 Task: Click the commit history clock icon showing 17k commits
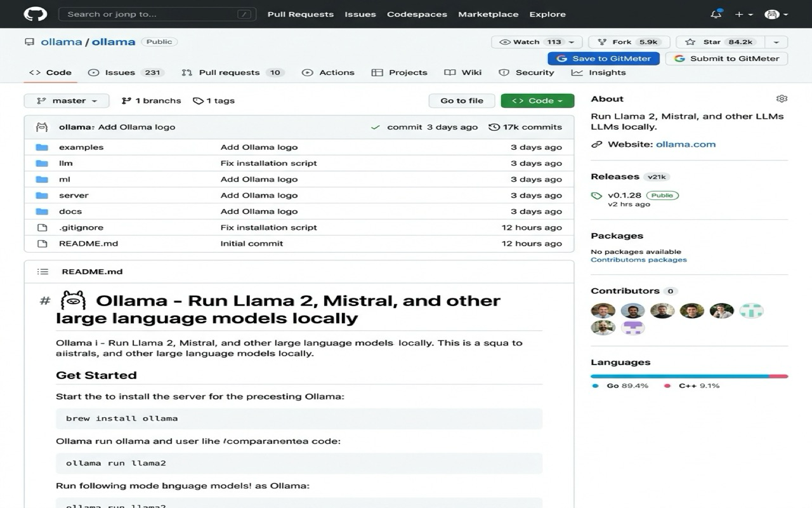pyautogui.click(x=494, y=126)
